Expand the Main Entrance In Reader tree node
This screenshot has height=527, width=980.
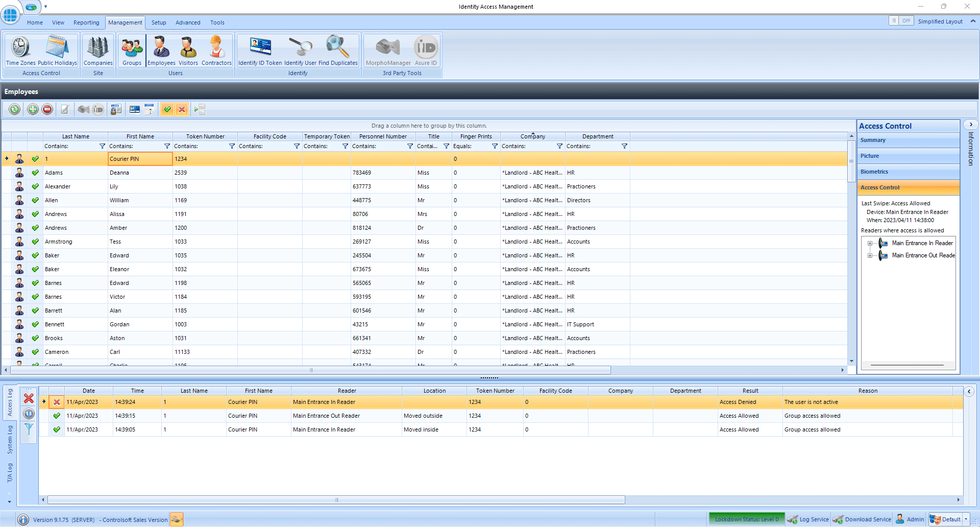(x=870, y=244)
